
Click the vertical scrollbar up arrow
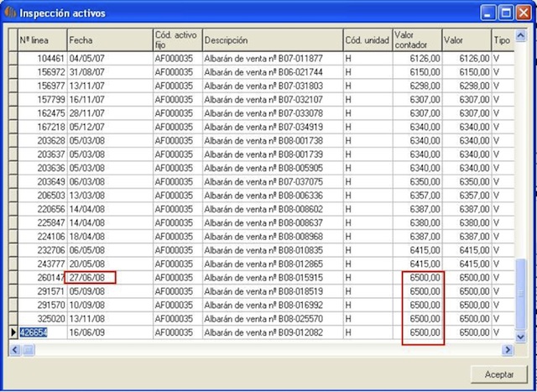click(520, 36)
